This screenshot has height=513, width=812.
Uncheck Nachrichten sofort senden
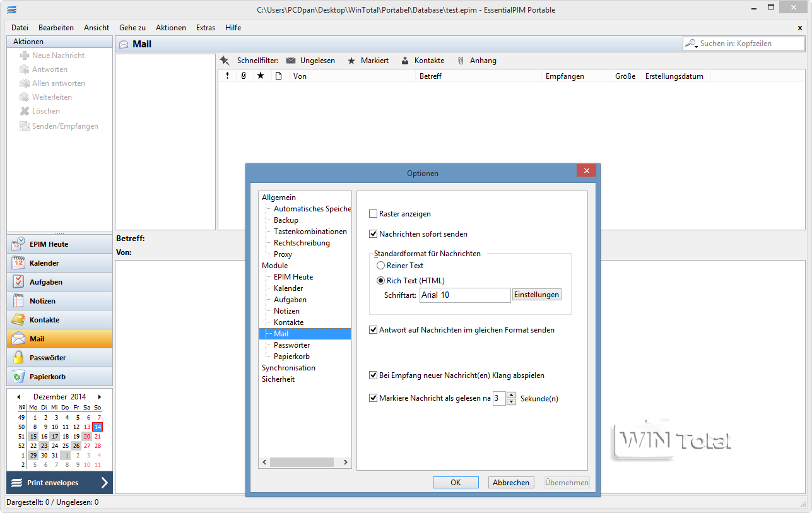pyautogui.click(x=374, y=234)
